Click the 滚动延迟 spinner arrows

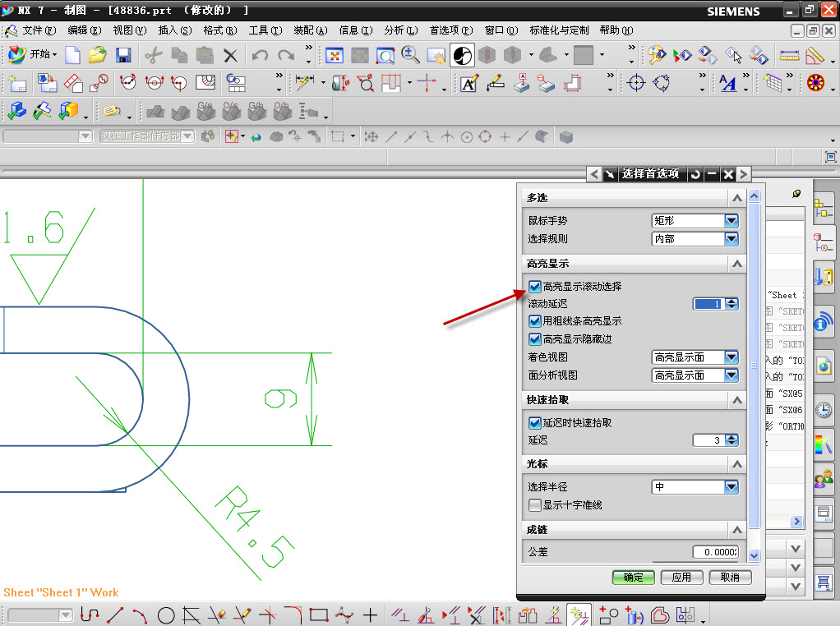click(732, 304)
